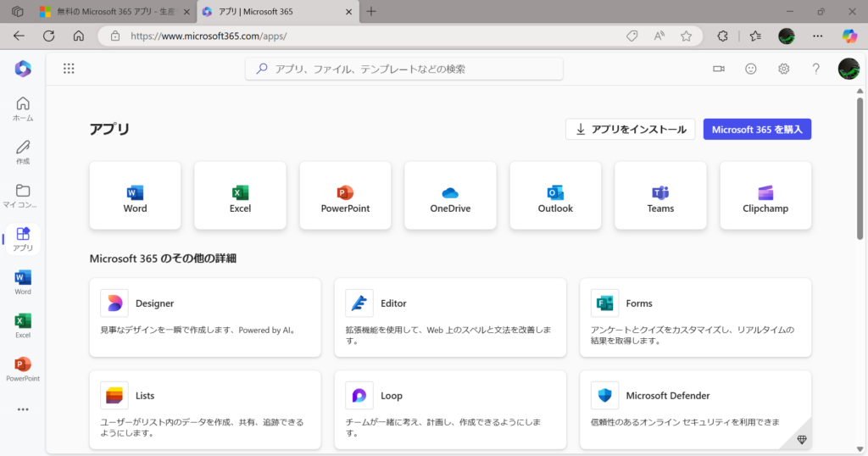Open the help question mark
This screenshot has height=456, width=868.
pyautogui.click(x=816, y=69)
